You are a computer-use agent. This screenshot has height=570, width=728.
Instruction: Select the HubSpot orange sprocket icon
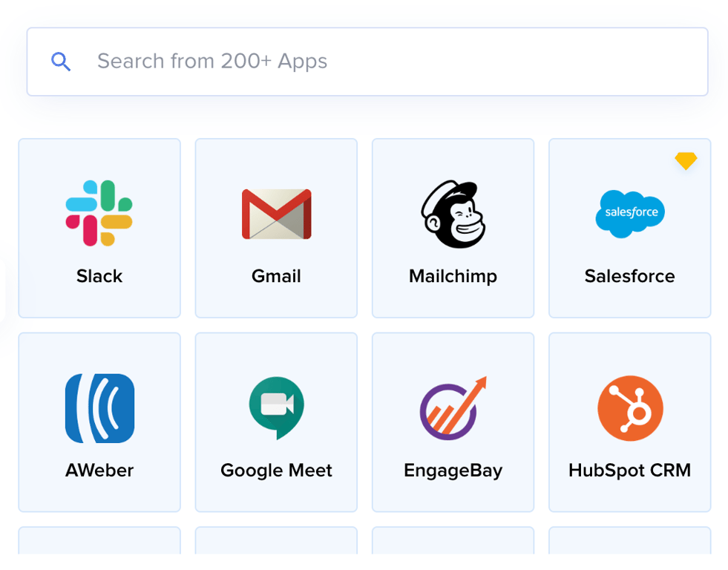click(x=630, y=407)
